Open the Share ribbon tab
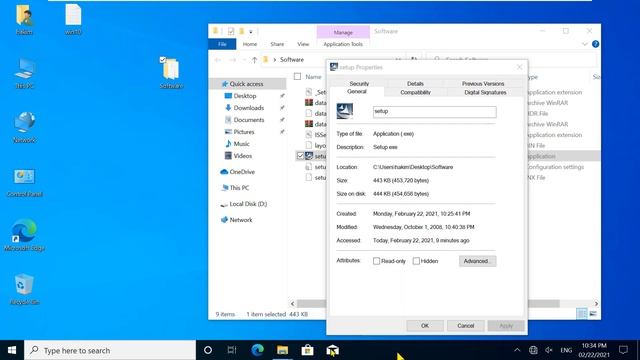This screenshot has width=640, height=360. 277,44
